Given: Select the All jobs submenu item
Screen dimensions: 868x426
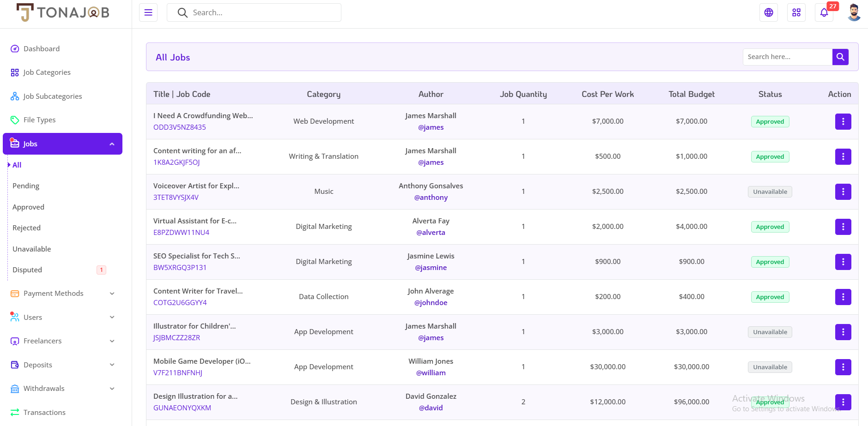Looking at the screenshot, I should tap(17, 165).
